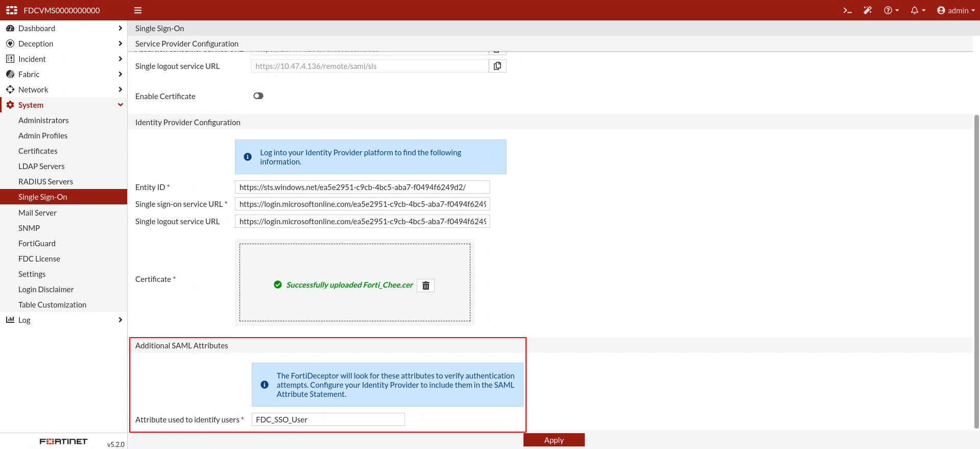Viewport: 980px width, 449px height.
Task: Expand the Fabric menu chevron
Action: tap(120, 75)
